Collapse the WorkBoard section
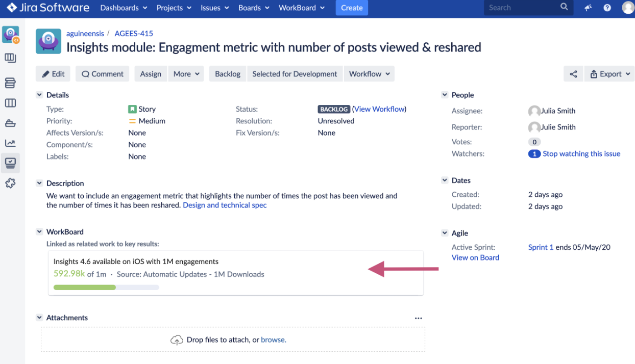Viewport: 635px width, 364px height. pos(39,231)
